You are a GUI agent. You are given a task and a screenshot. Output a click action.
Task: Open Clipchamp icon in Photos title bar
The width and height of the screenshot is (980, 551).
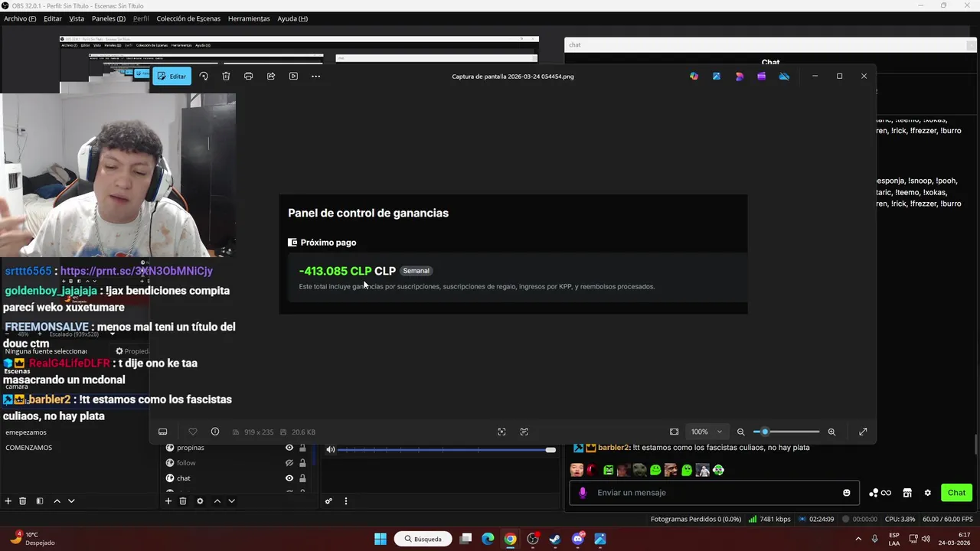coord(761,77)
